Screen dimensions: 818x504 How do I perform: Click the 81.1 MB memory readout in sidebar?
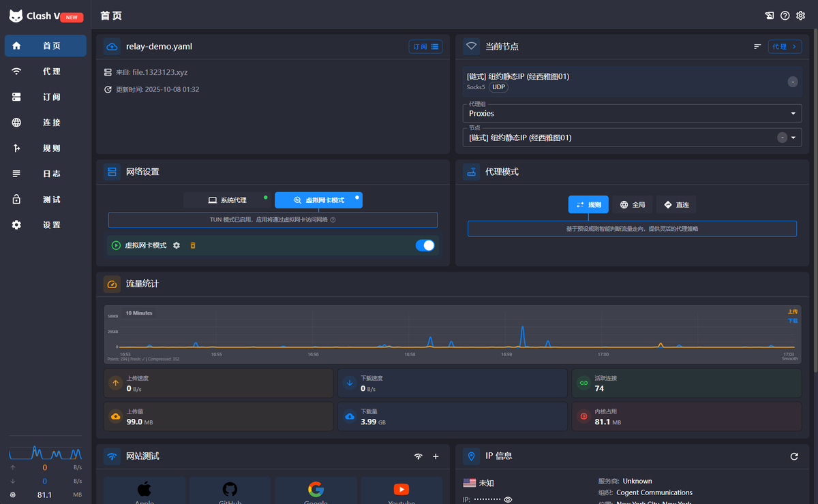pyautogui.click(x=45, y=494)
